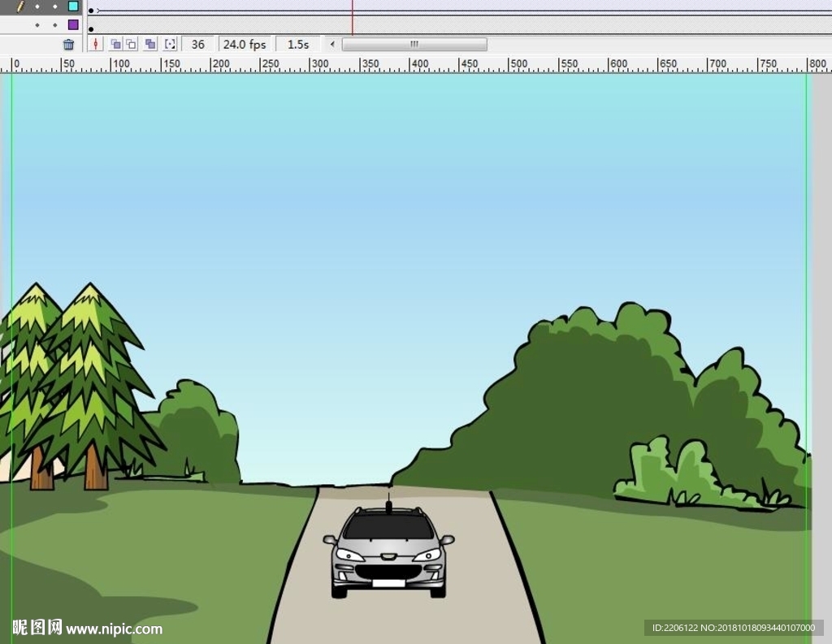The image size is (832, 644).
Task: Toggle visibility dot of the top layer
Action: [37, 6]
